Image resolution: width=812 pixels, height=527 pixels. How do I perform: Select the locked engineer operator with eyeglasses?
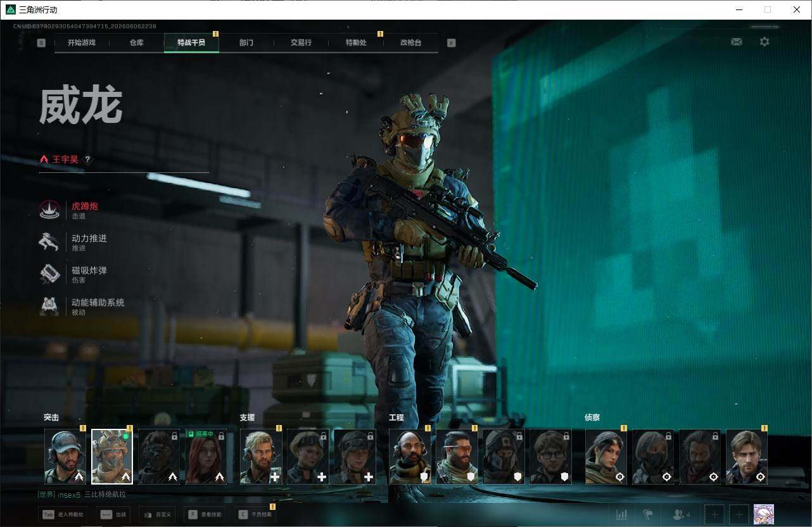550,457
